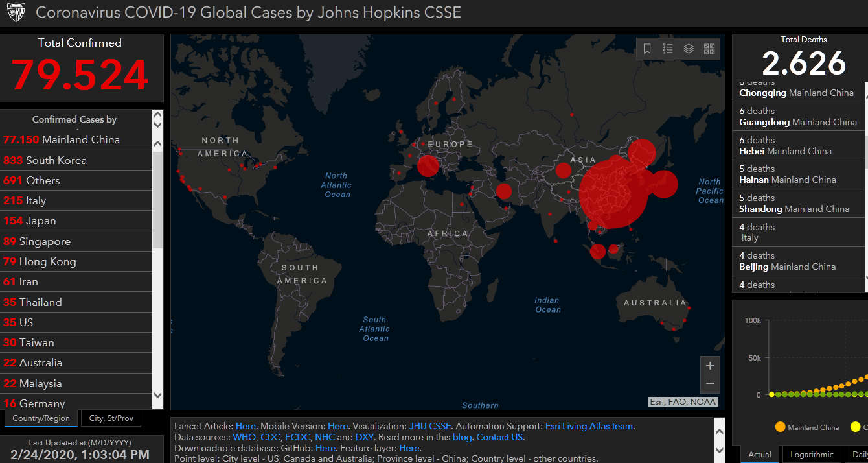Switch to the Country/Region tab
Image resolution: width=868 pixels, height=463 pixels.
(x=41, y=418)
